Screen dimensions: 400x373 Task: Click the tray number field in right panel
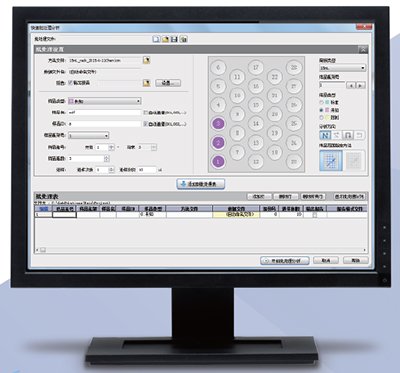click(332, 85)
